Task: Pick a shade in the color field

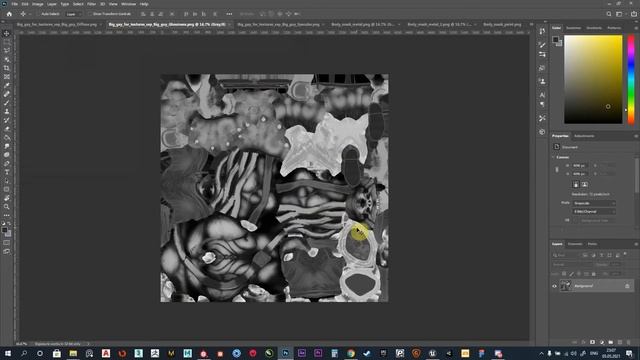Action: click(593, 79)
